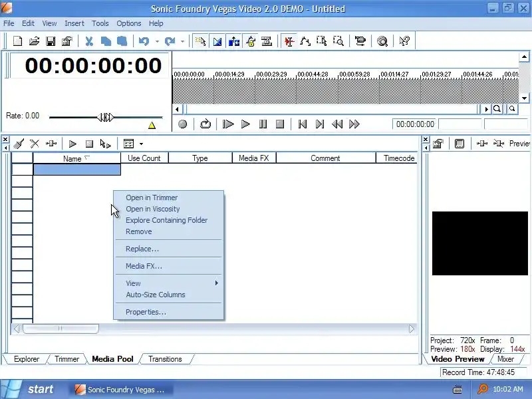Save project with the floppy disk icon
Image resolution: width=532 pixels, height=399 pixels.
[x=51, y=41]
